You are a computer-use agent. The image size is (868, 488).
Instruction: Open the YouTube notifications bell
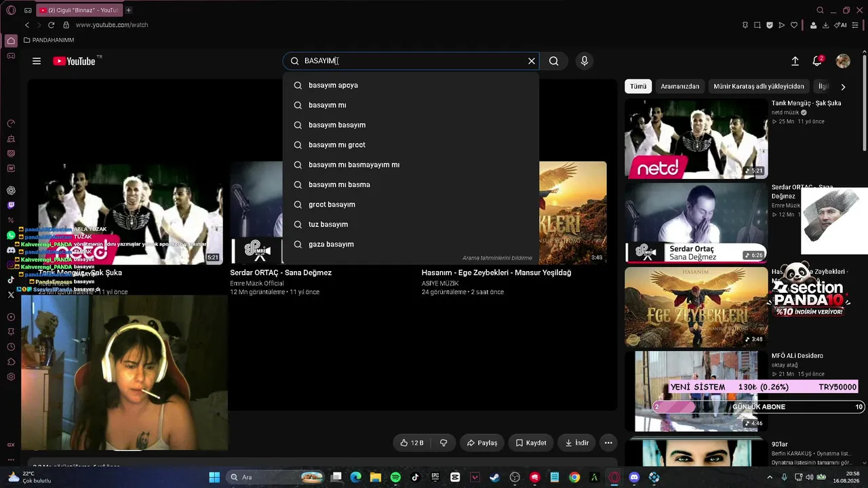coord(817,61)
